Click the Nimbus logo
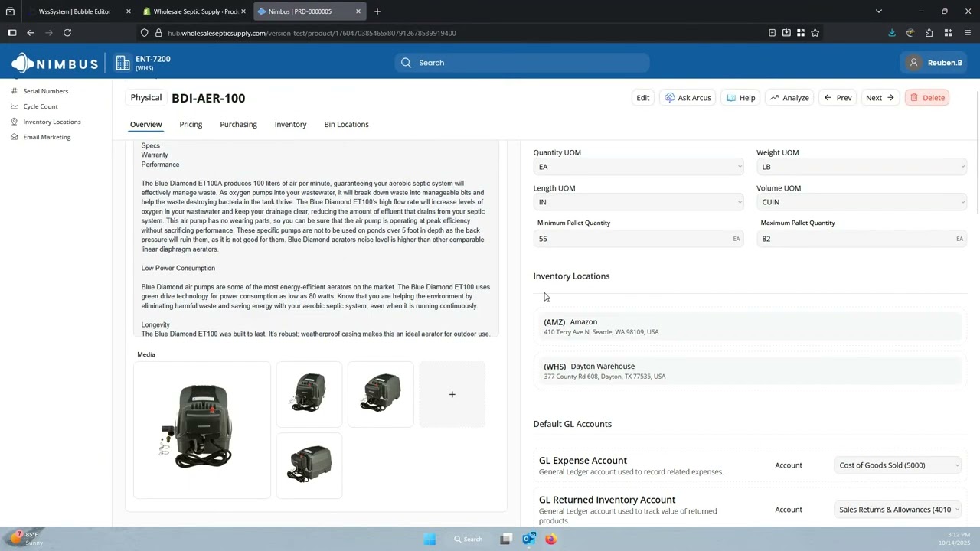The image size is (980, 551). tap(55, 63)
